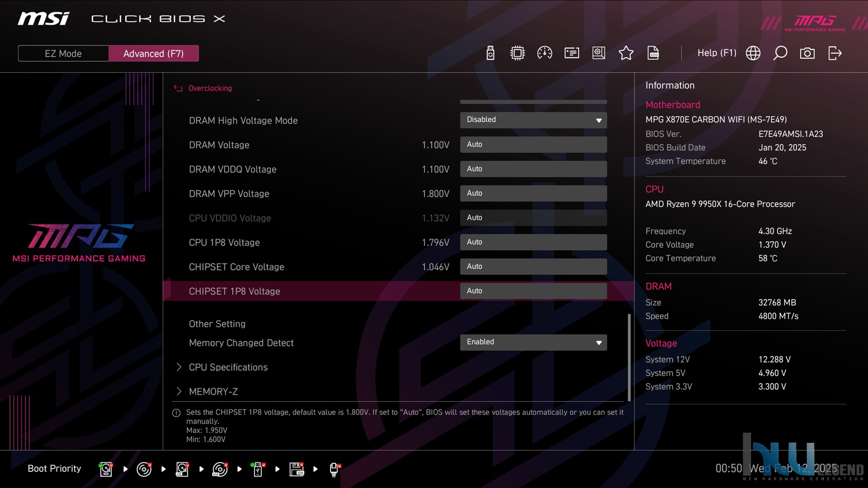The image size is (868, 488).
Task: Click the Boot Priority label
Action: [54, 468]
